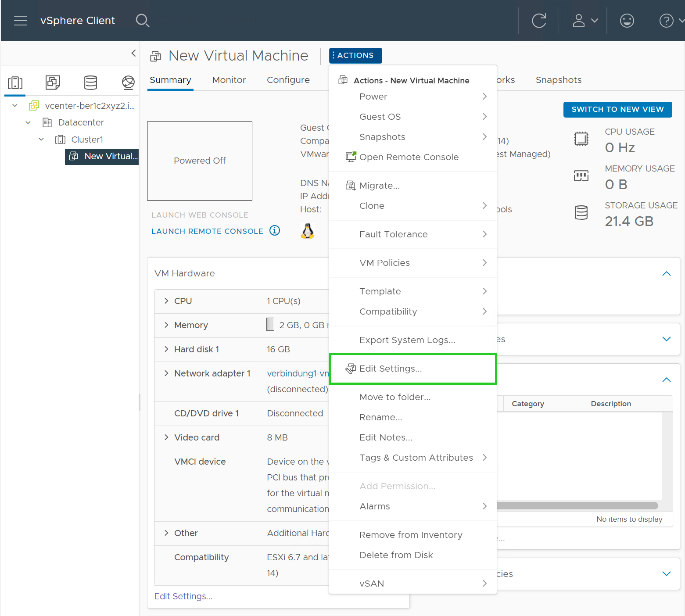This screenshot has height=616, width=685.
Task: Select the VMs and Templates inventory icon
Action: 53,82
